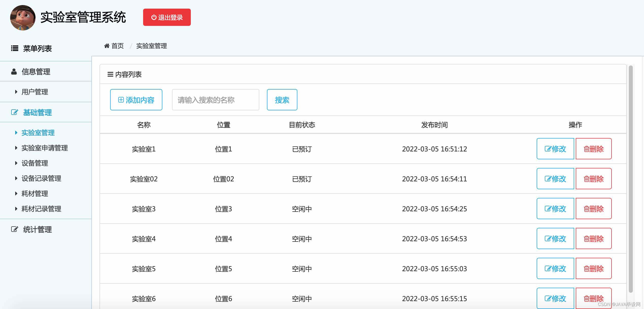Expand 用户管理 menu arrow

tap(16, 92)
